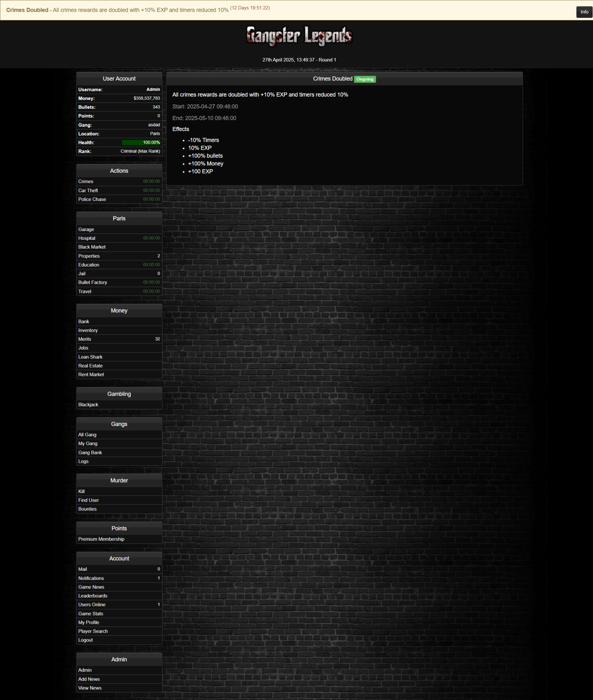Screen dimensions: 593x700
Task: View the Leaderboards
Action: [x=93, y=596]
